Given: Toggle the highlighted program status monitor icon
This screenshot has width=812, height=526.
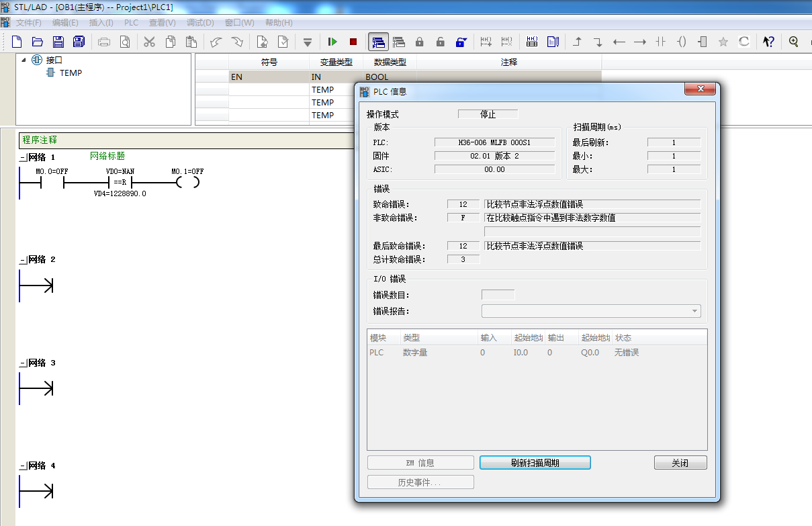Looking at the screenshot, I should pos(378,42).
